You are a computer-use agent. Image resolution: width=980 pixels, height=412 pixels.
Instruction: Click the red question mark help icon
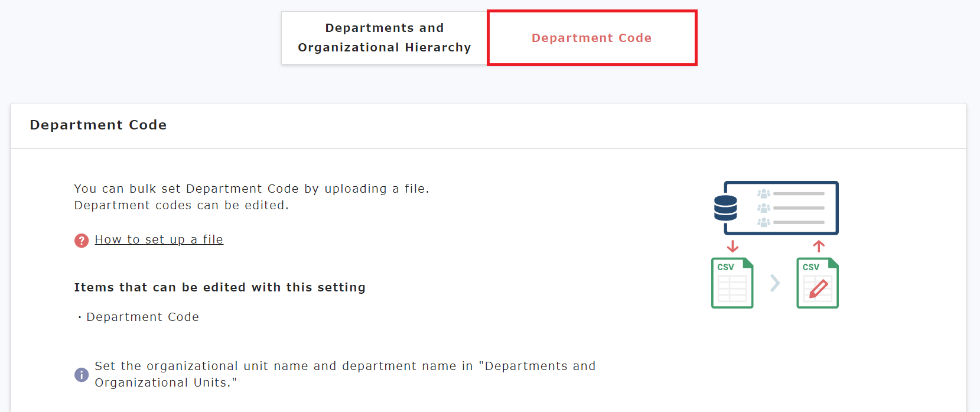[82, 241]
